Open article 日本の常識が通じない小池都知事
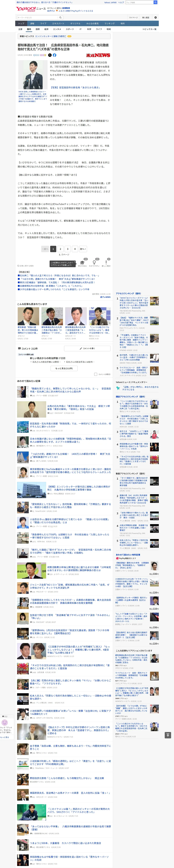 coord(70,440)
